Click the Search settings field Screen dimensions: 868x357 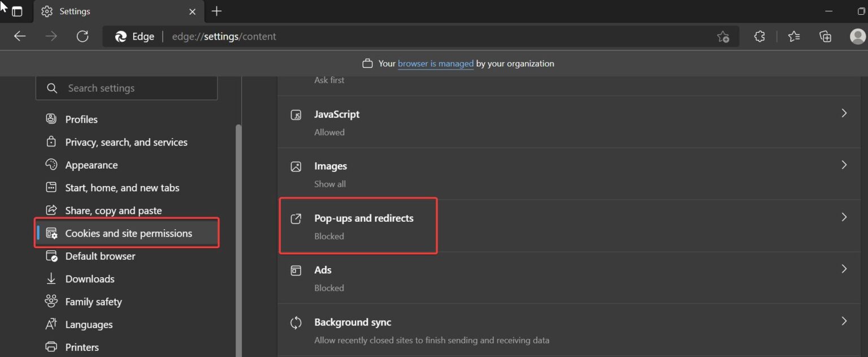[127, 88]
